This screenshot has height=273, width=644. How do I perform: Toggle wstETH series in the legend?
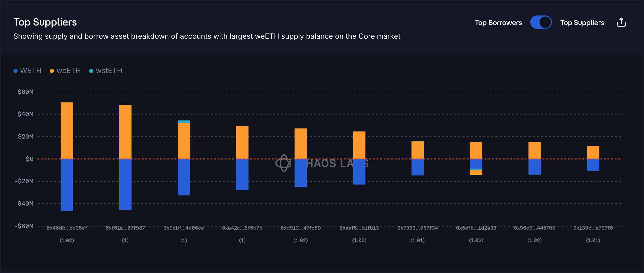(109, 71)
